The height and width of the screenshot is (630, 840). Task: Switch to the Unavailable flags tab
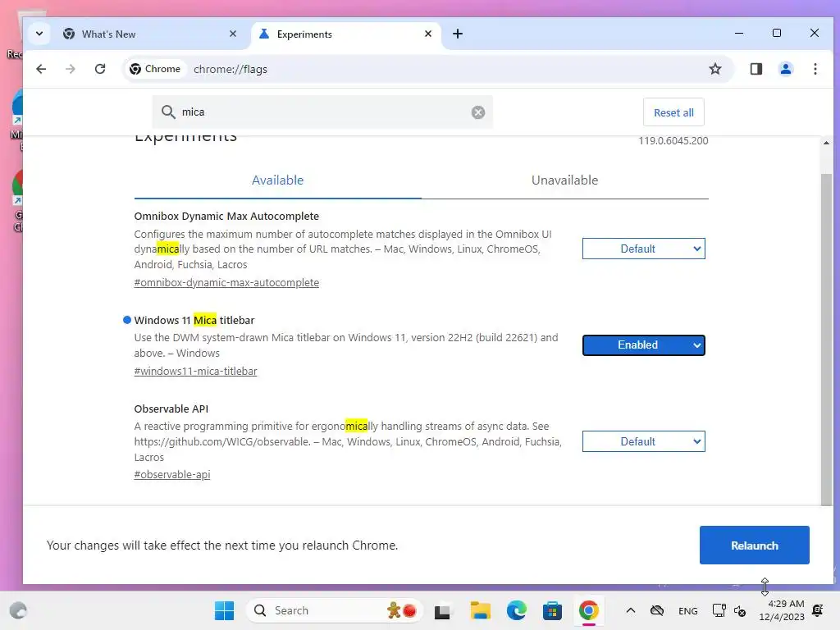tap(564, 180)
